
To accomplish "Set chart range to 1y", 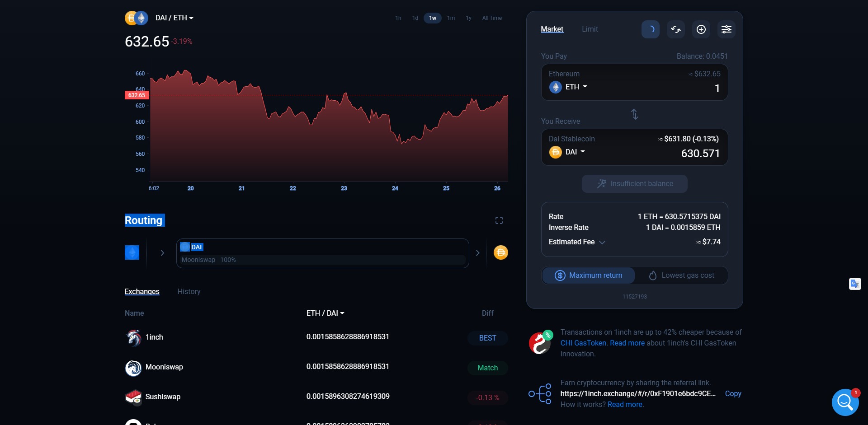I will click(x=469, y=18).
